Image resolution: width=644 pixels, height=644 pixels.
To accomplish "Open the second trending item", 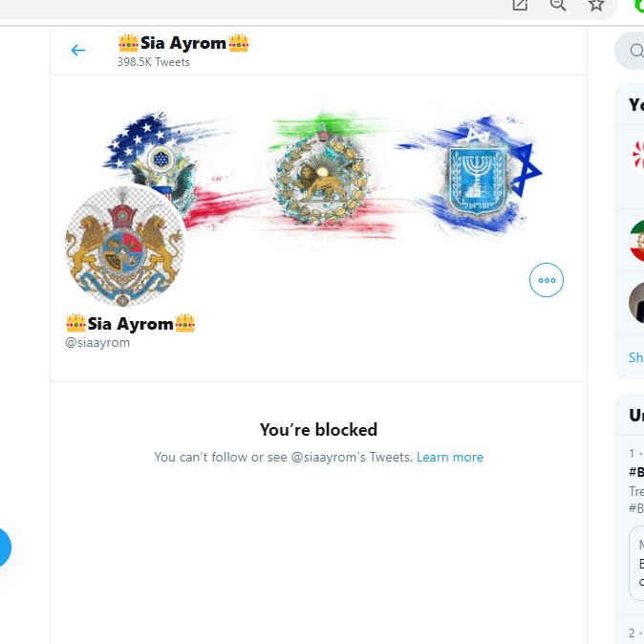I will [636, 633].
